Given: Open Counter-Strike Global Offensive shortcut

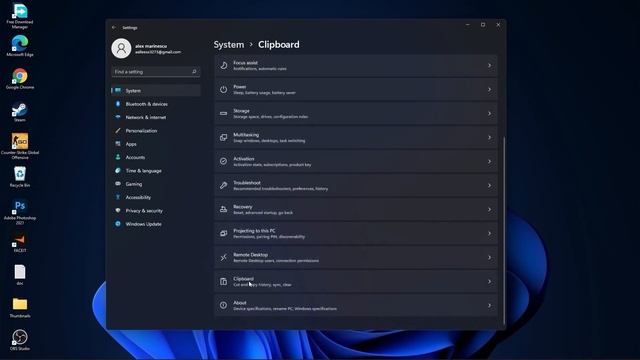Looking at the screenshot, I should 20,146.
